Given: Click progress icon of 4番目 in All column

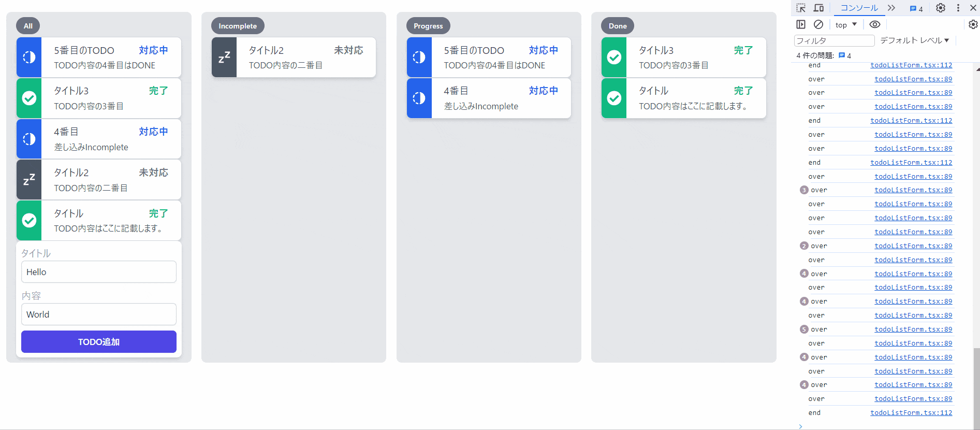Looking at the screenshot, I should click(29, 139).
